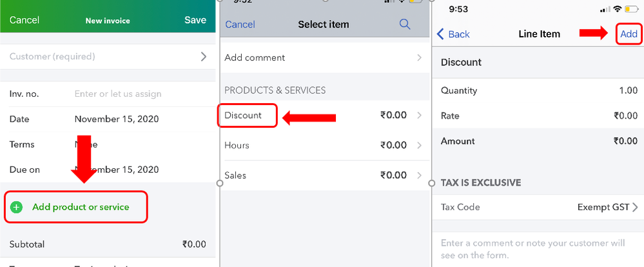The image size is (644, 267).
Task: Click Add product or service
Action: (81, 207)
